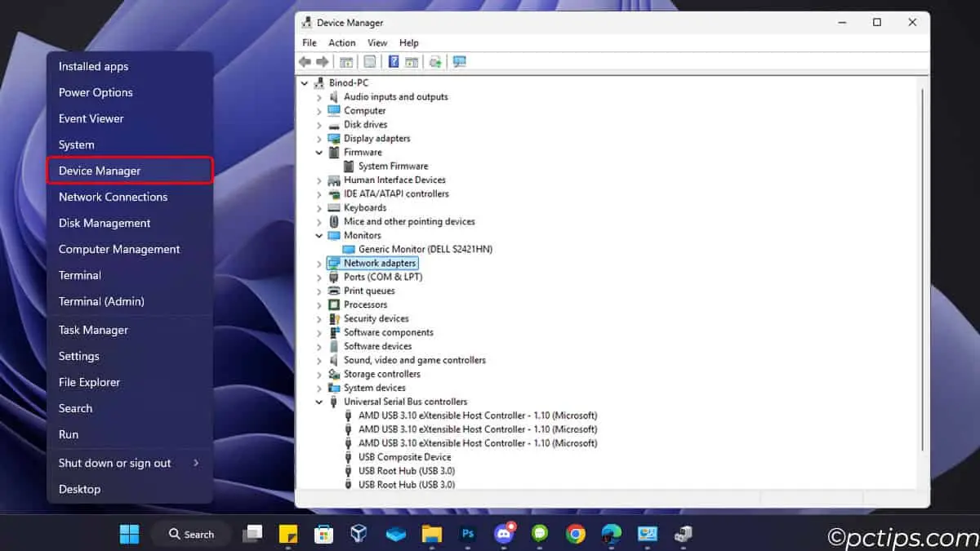The height and width of the screenshot is (551, 980).
Task: Launch Sticky Notes from the taskbar
Action: click(288, 534)
